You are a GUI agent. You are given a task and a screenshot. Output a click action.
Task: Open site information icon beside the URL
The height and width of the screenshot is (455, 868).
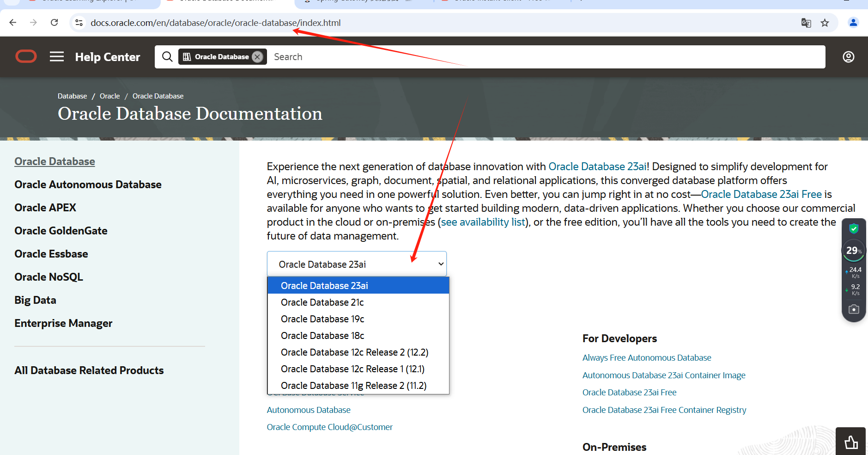(x=79, y=23)
